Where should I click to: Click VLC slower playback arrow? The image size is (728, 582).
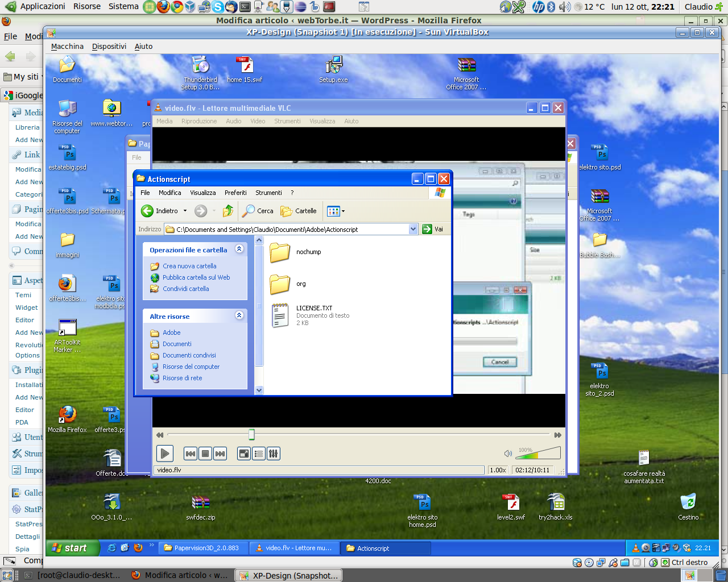[160, 435]
